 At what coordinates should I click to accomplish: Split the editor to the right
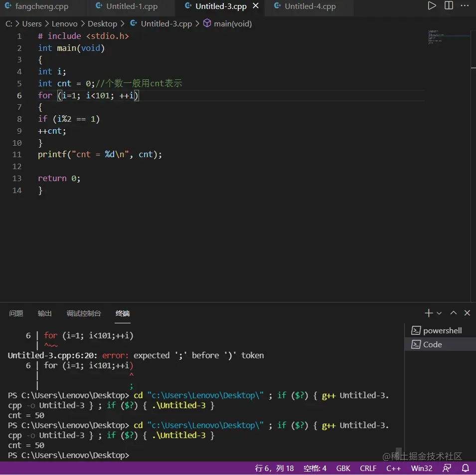[x=449, y=6]
